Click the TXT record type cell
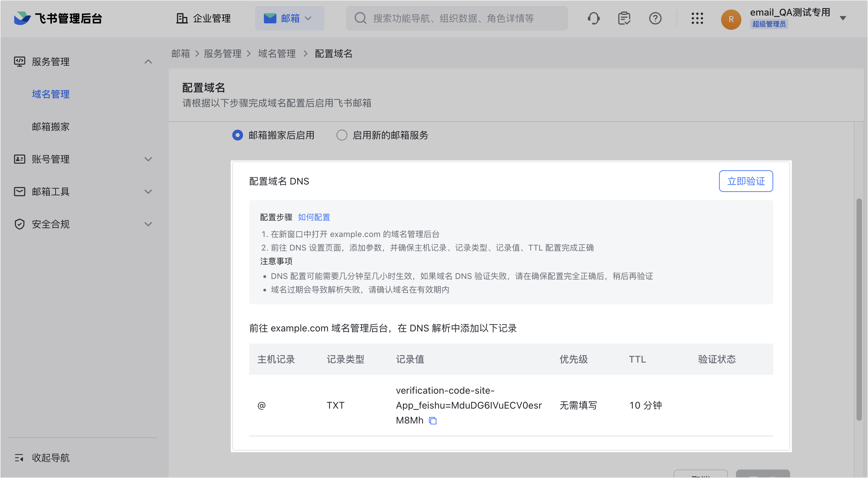This screenshot has height=478, width=868. (335, 405)
